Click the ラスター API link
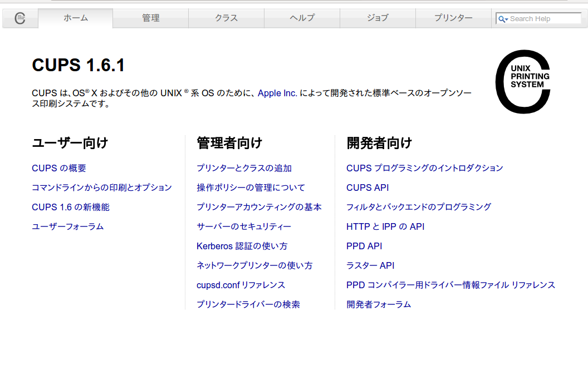This screenshot has height=365, width=588. (370, 265)
